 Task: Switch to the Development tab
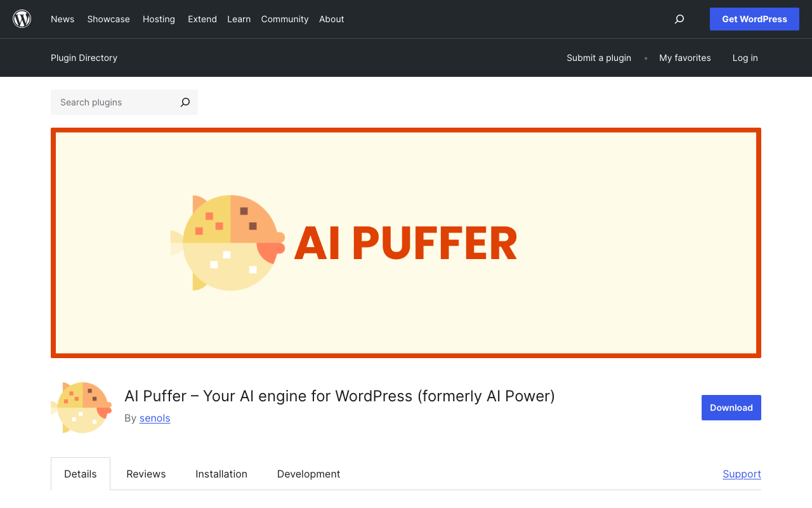point(309,474)
